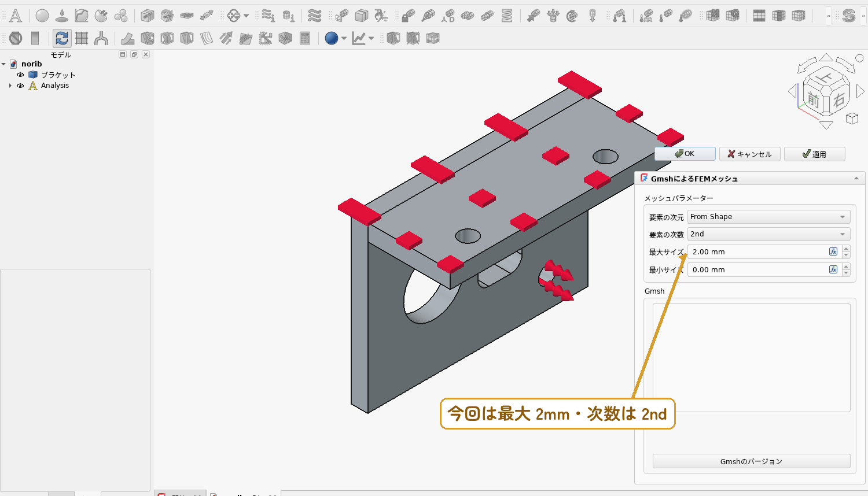Collapse the norib document tree
868x496 pixels.
click(3, 64)
